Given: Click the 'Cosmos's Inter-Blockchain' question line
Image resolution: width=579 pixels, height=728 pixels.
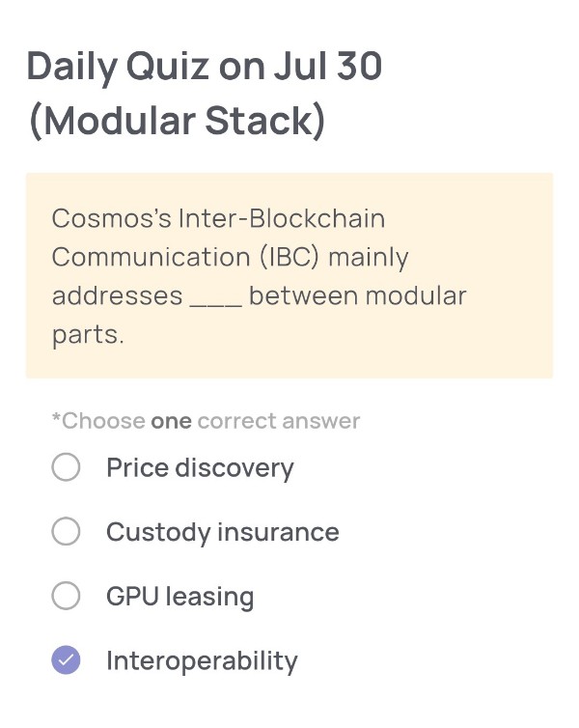Looking at the screenshot, I should click(218, 218).
